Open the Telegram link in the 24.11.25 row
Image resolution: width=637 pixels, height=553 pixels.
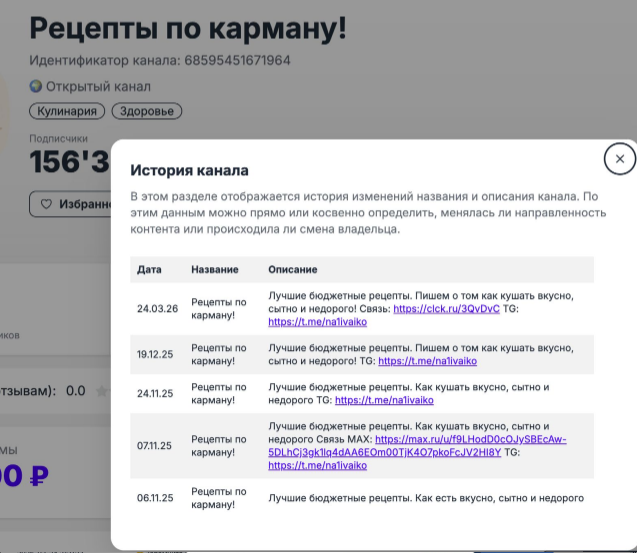pyautogui.click(x=384, y=400)
